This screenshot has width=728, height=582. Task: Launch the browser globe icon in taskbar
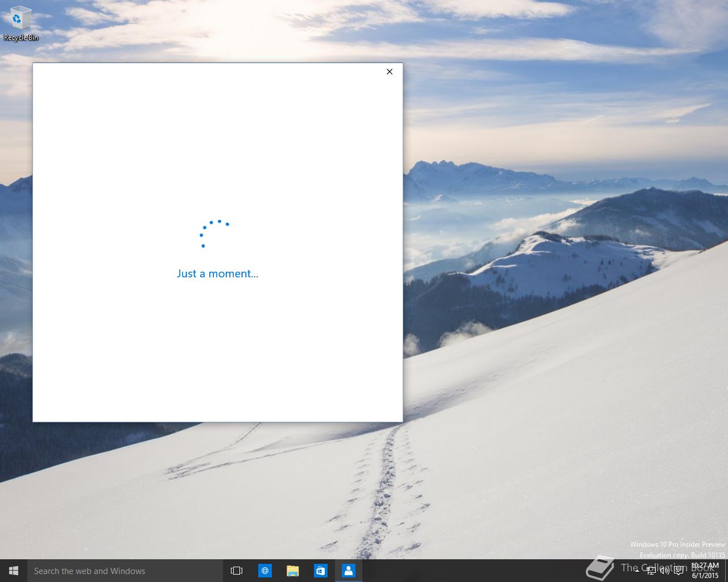pyautogui.click(x=264, y=571)
